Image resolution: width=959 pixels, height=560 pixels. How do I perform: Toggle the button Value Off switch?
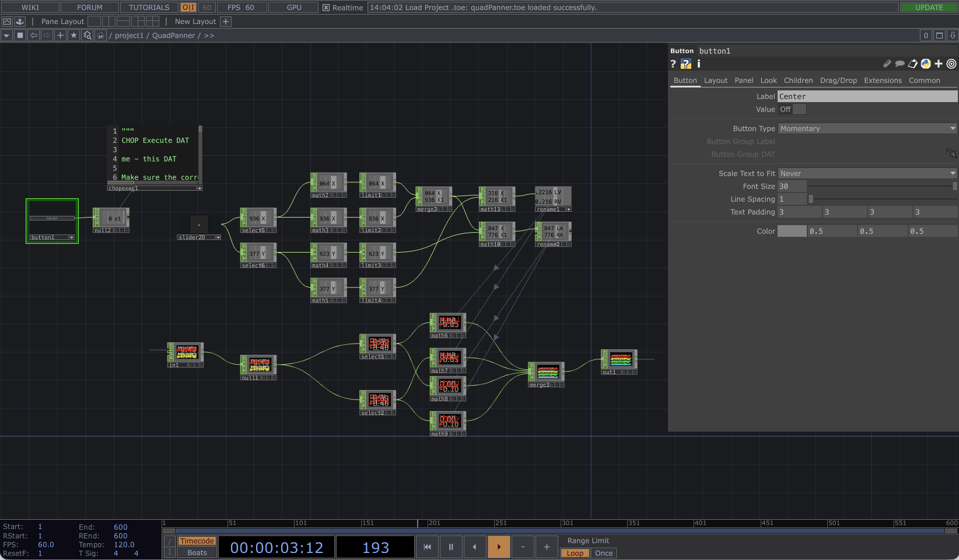[792, 109]
